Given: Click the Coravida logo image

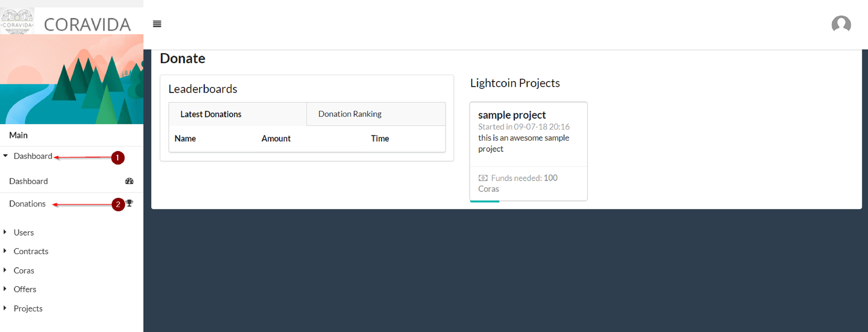Looking at the screenshot, I should pos(17,21).
